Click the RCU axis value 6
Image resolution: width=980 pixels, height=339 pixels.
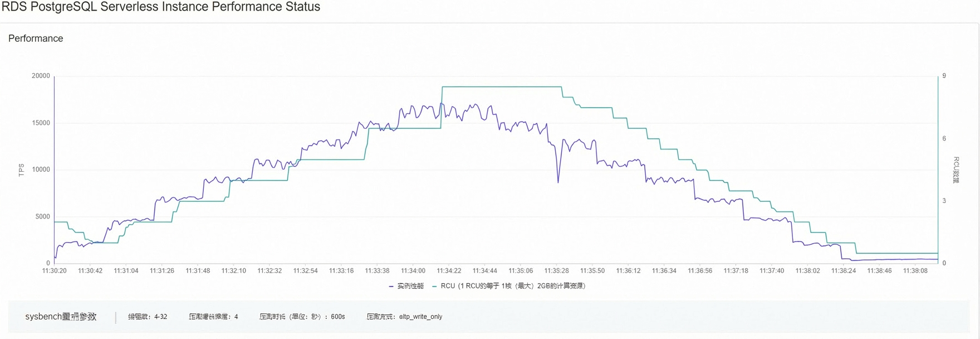pos(944,138)
